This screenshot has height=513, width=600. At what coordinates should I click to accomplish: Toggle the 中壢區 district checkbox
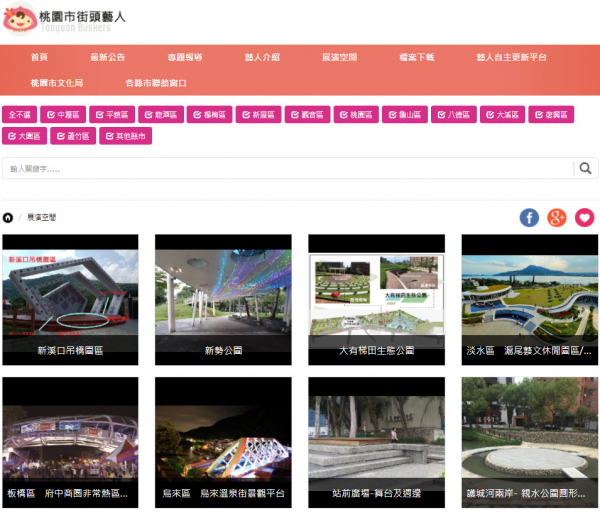coord(64,115)
